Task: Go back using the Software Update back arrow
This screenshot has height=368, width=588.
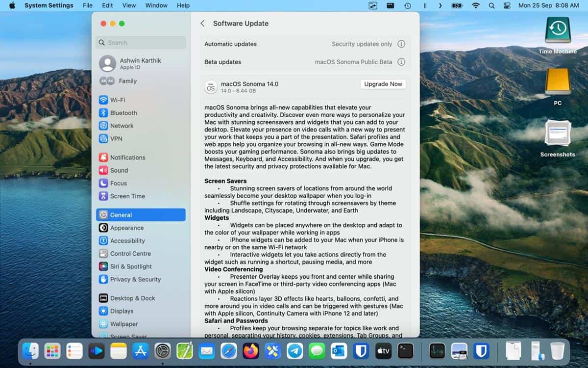Action: click(202, 23)
